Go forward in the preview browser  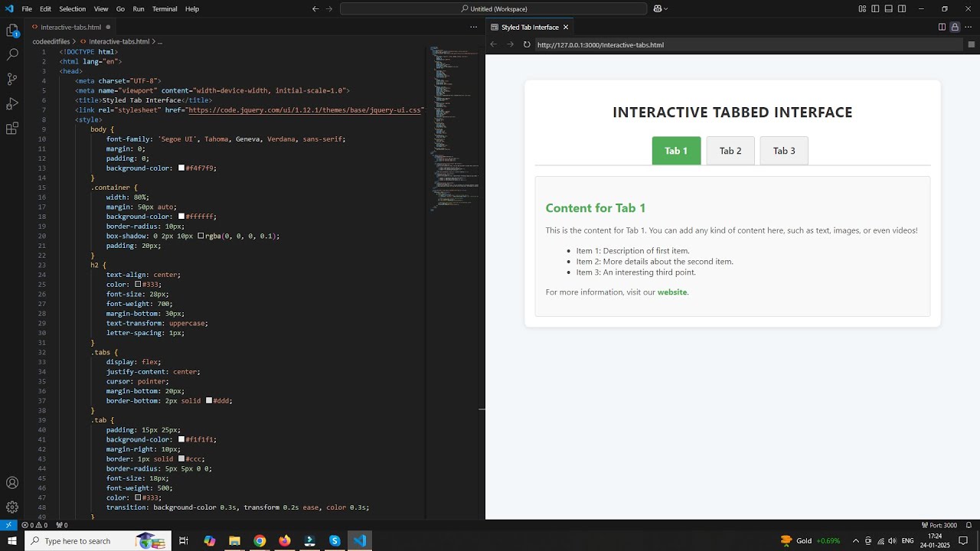(510, 44)
